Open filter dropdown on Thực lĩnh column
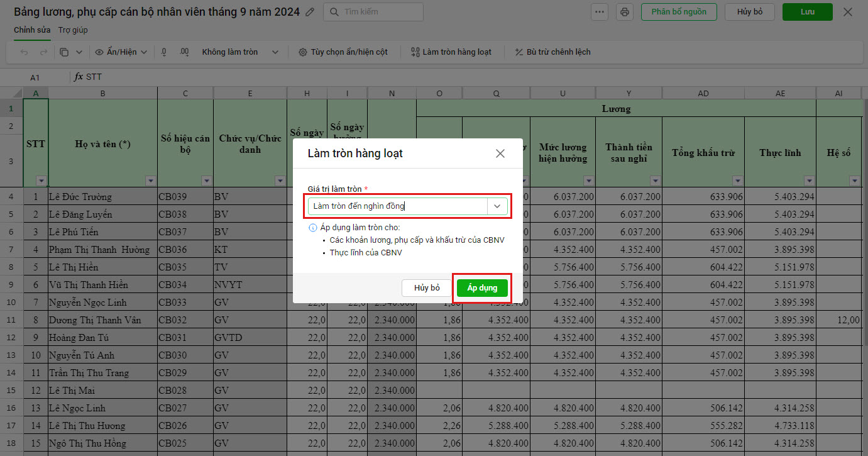This screenshot has width=868, height=456. point(810,181)
